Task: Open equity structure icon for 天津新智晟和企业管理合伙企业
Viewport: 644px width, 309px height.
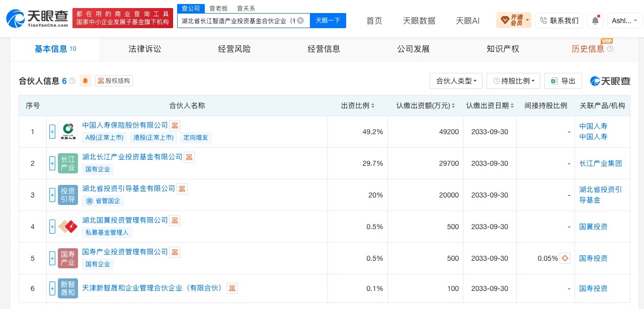Action: tap(232, 288)
